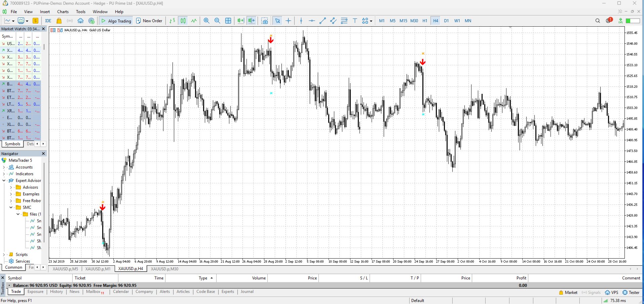The height and width of the screenshot is (304, 644).
Task: Toggle the chart grid display
Action: pyautogui.click(x=228, y=21)
